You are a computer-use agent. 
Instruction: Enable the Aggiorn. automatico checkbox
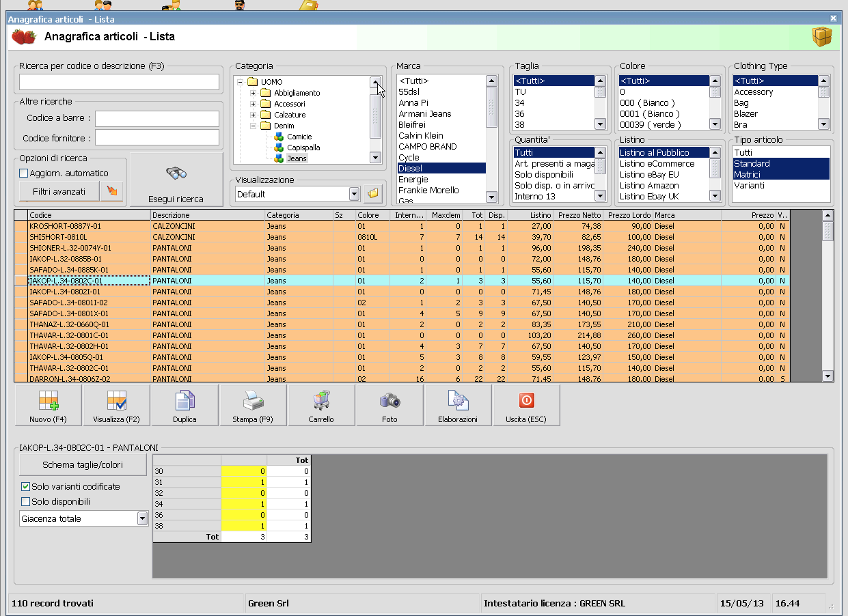tap(24, 173)
